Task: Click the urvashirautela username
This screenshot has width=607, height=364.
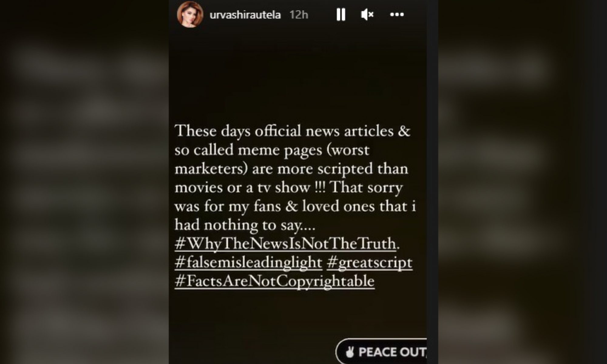Action: pos(245,15)
